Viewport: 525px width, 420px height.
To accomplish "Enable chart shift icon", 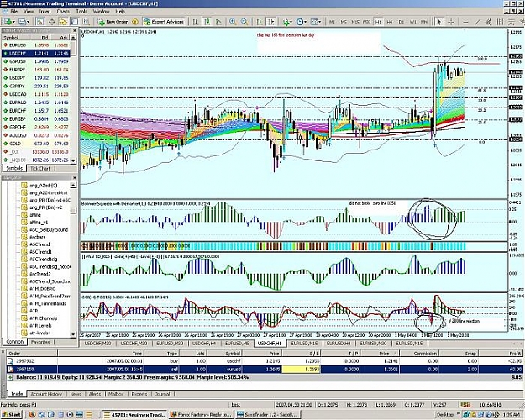I will click(271, 22).
